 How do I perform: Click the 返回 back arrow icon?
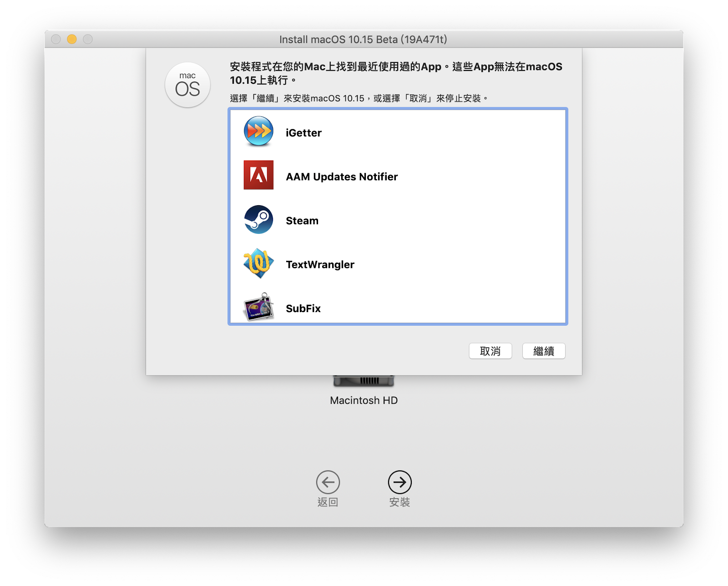click(328, 482)
